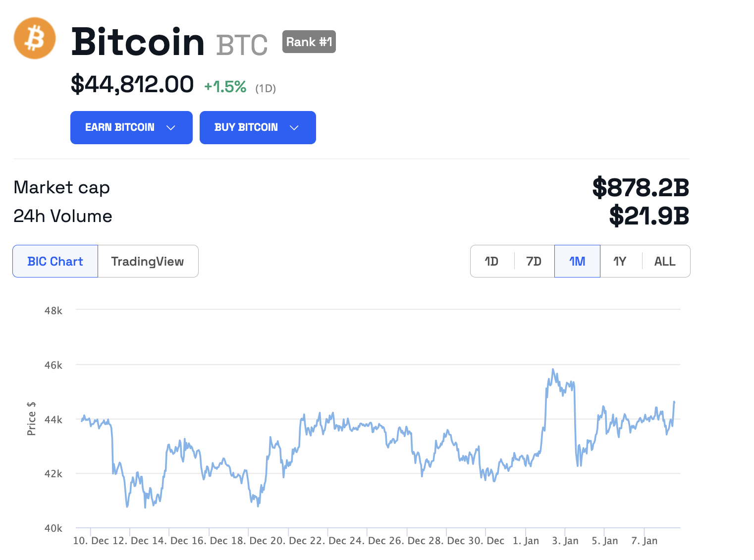754x560 pixels.
Task: Click the orange Bitcoin logo icon
Action: 35,38
